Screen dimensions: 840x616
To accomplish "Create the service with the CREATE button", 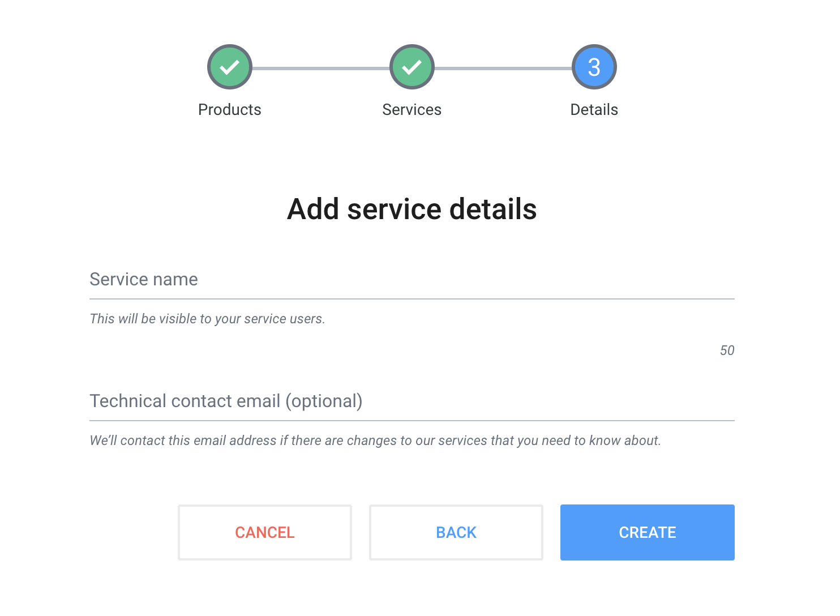I will click(x=648, y=532).
